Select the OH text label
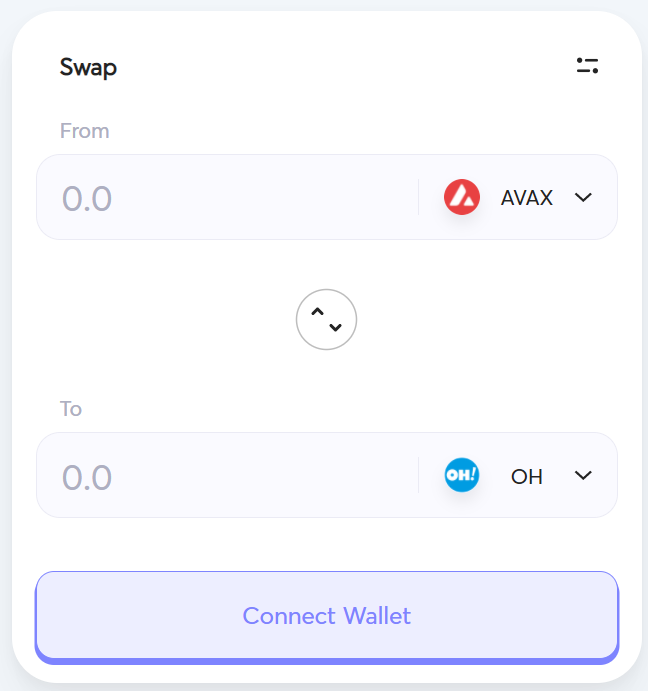 coord(527,476)
